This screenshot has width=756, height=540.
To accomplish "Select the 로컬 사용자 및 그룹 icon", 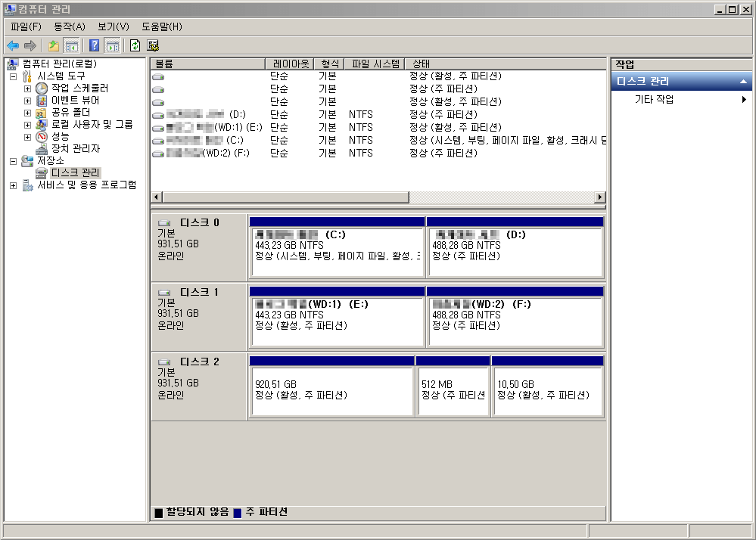I will pyautogui.click(x=42, y=124).
